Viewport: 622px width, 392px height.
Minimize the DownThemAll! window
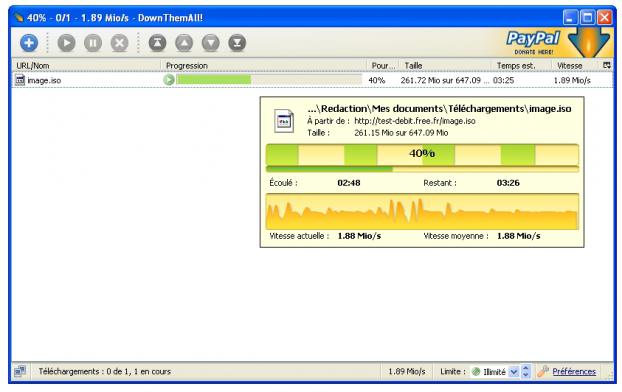(570, 17)
